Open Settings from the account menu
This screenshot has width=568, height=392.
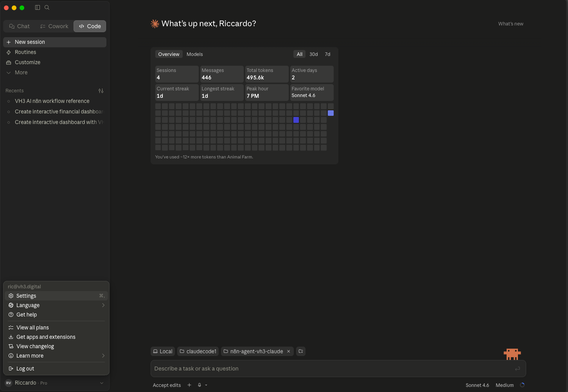56,296
